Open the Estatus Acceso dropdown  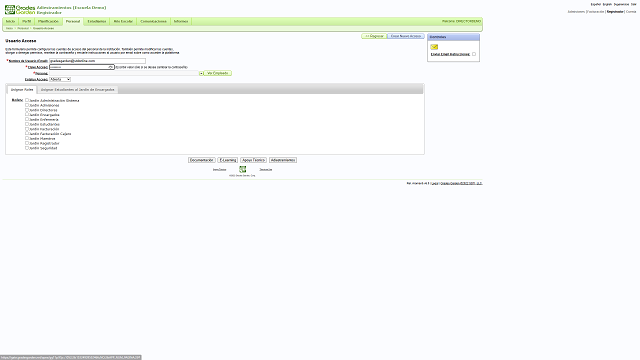(x=60, y=79)
